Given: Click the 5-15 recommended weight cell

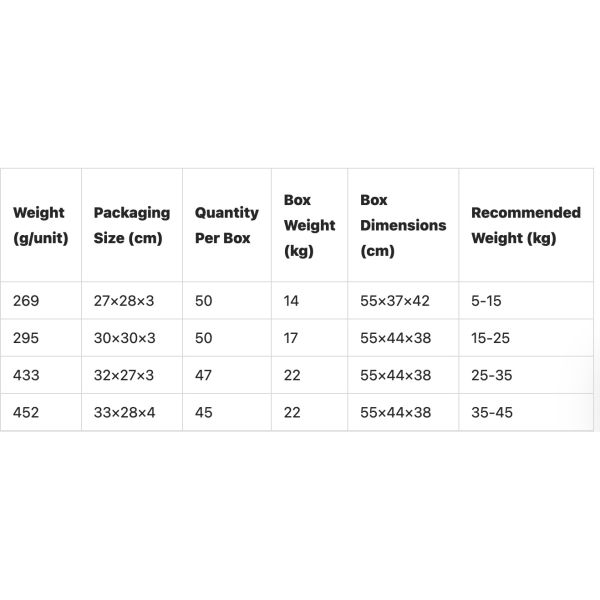Looking at the screenshot, I should [x=487, y=300].
